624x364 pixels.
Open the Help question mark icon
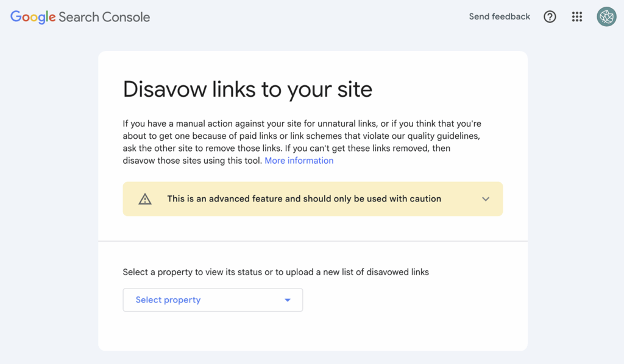click(550, 17)
